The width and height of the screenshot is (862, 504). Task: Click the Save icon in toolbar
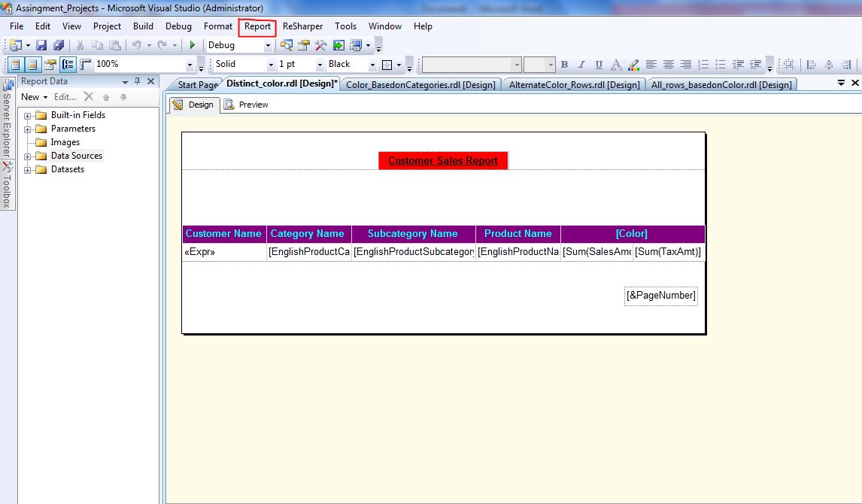click(41, 46)
